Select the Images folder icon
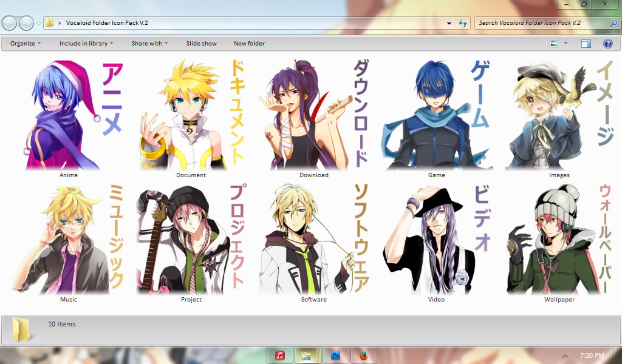This screenshot has height=364, width=622. coord(559,115)
